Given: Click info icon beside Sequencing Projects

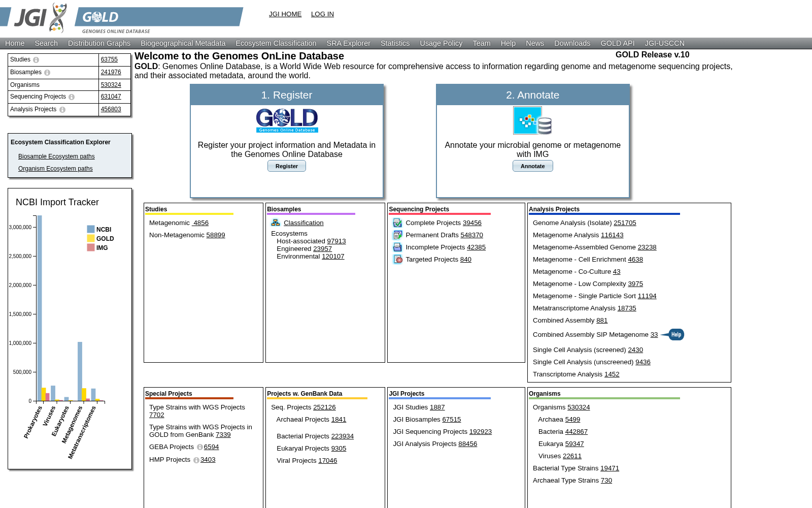Looking at the screenshot, I should [72, 97].
